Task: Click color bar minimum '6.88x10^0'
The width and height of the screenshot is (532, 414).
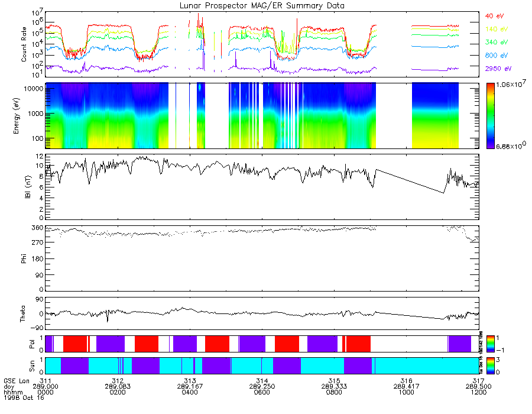Action: tap(511, 145)
